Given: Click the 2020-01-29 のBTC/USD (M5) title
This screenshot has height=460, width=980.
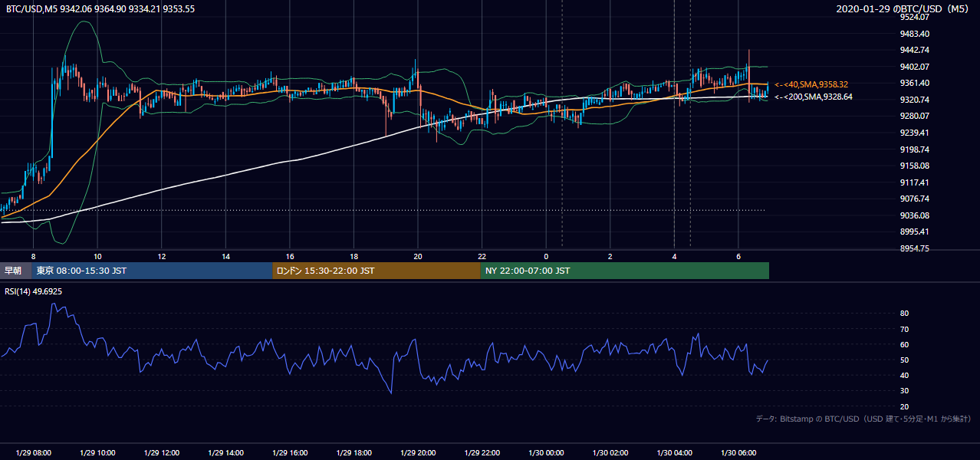Looking at the screenshot, I should point(904,8).
